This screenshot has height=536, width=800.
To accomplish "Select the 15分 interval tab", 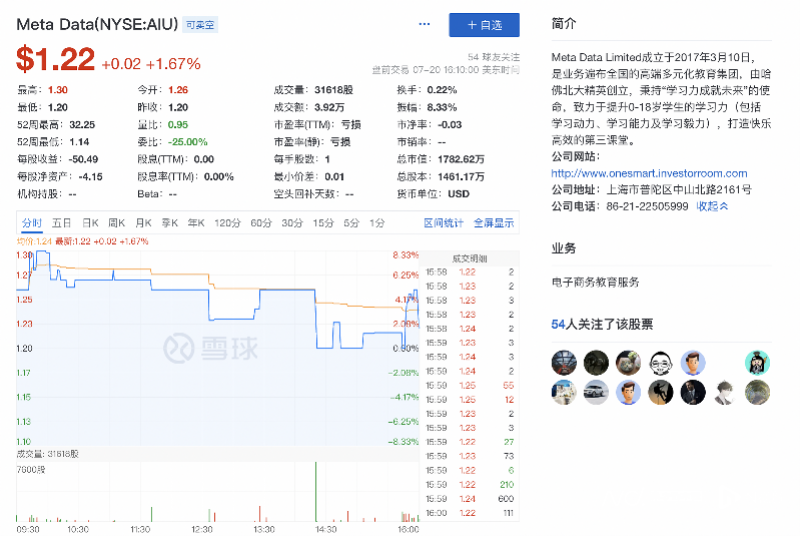I will (x=323, y=223).
